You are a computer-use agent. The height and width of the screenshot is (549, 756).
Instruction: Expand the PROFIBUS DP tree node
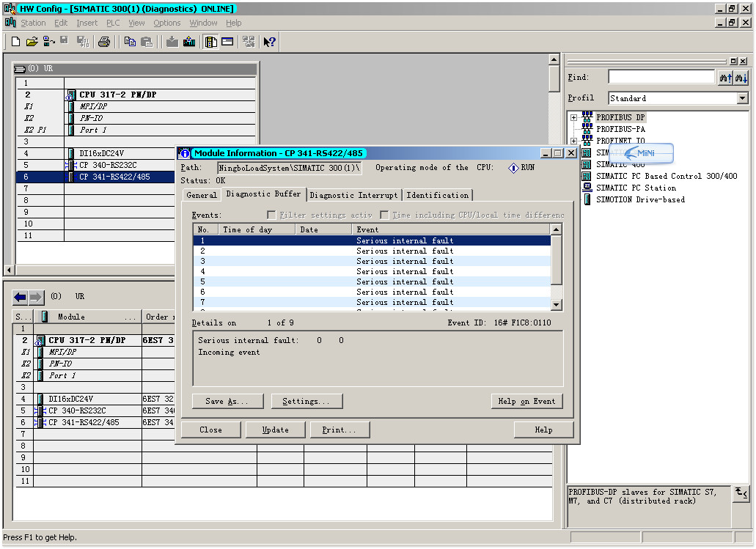click(573, 118)
